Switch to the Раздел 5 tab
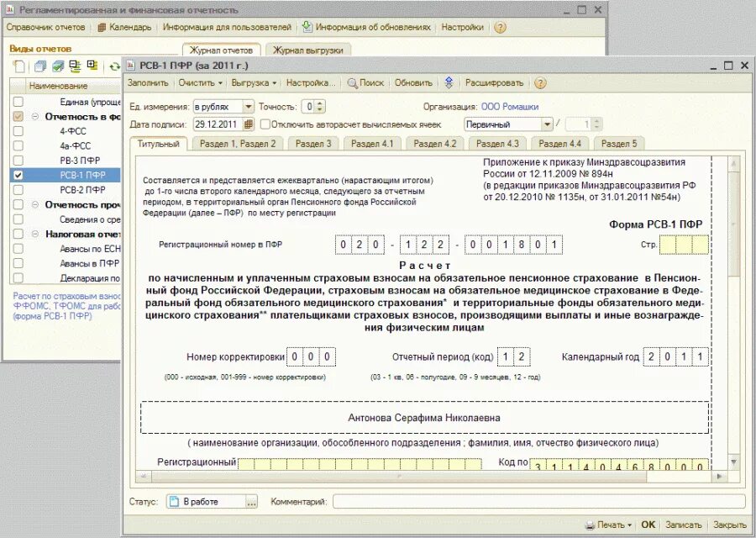The image size is (756, 538). (619, 144)
